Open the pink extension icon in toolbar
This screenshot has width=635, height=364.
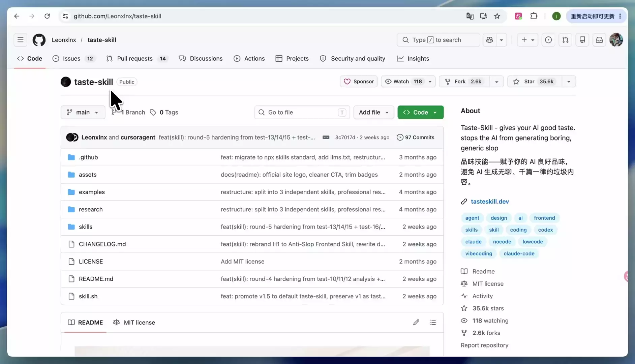click(518, 16)
